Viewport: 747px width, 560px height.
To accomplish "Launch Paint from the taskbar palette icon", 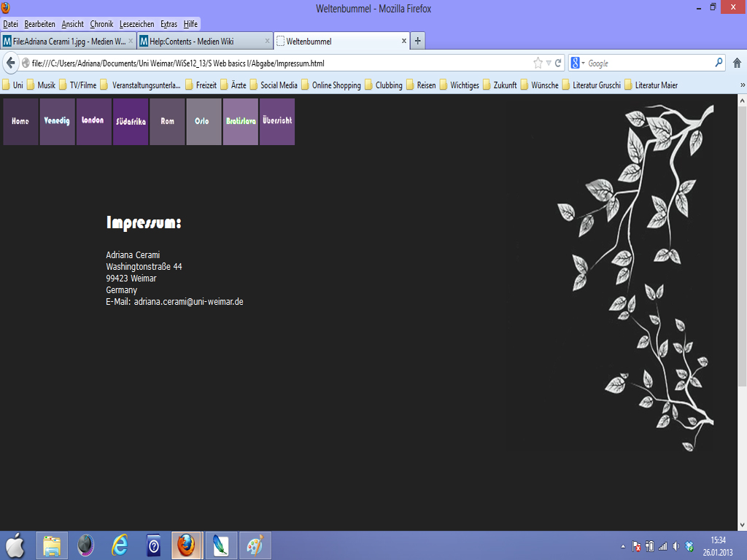I will (255, 545).
